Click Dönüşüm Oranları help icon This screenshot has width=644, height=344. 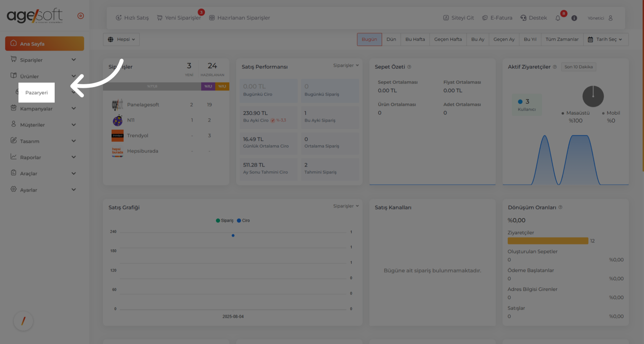pos(560,207)
